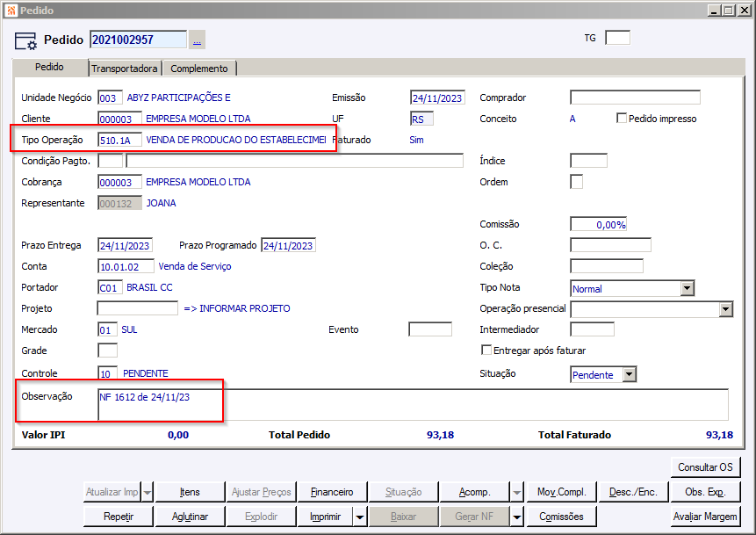Click the O. C. input field
The height and width of the screenshot is (535, 756).
610,245
